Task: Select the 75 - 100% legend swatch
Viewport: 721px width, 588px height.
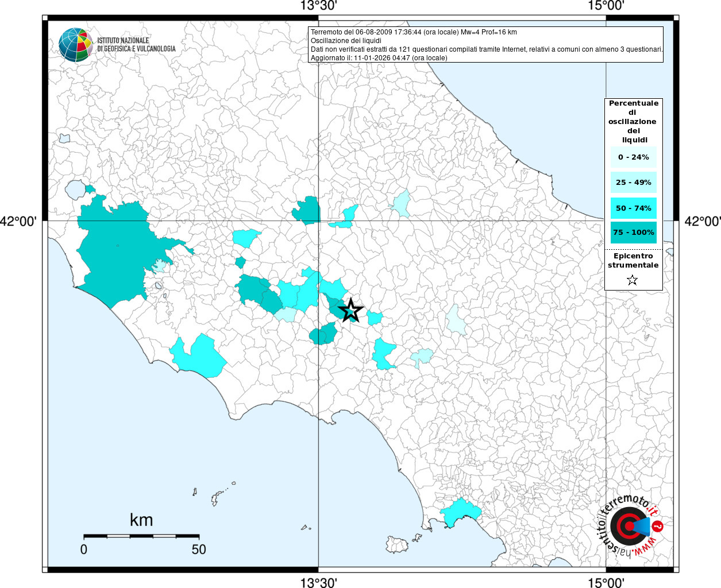Action: pyautogui.click(x=634, y=232)
